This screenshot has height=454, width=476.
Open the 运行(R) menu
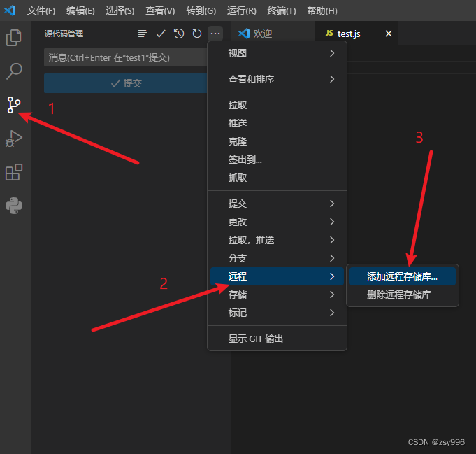(241, 11)
